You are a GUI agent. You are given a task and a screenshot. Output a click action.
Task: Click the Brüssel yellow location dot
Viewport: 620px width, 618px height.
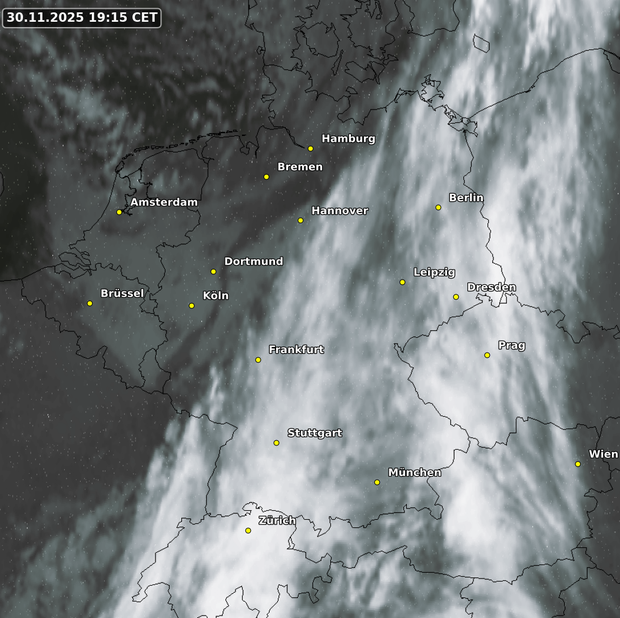pyautogui.click(x=90, y=303)
